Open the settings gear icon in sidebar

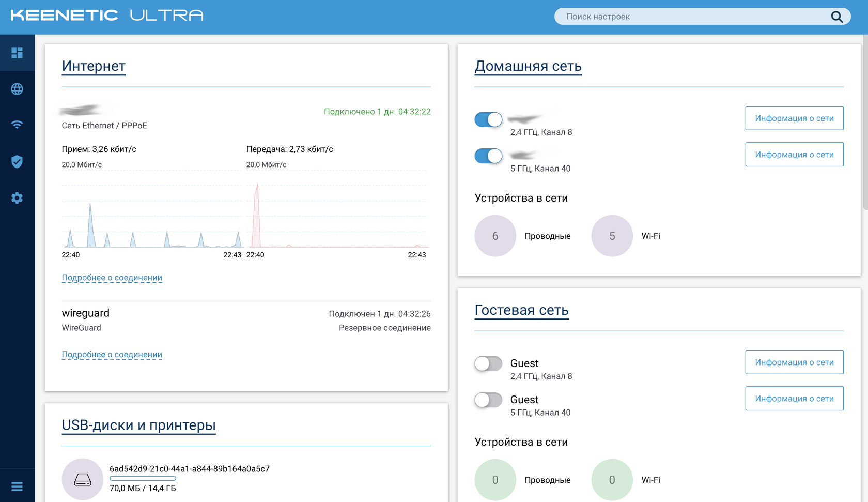(x=17, y=198)
